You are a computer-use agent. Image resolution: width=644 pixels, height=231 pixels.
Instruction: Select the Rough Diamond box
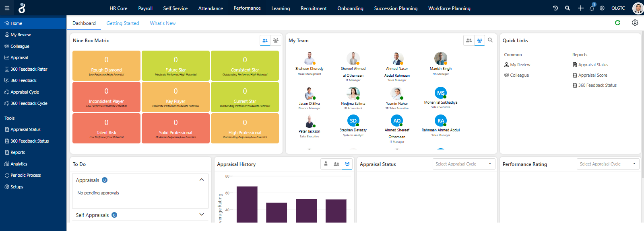click(107, 65)
